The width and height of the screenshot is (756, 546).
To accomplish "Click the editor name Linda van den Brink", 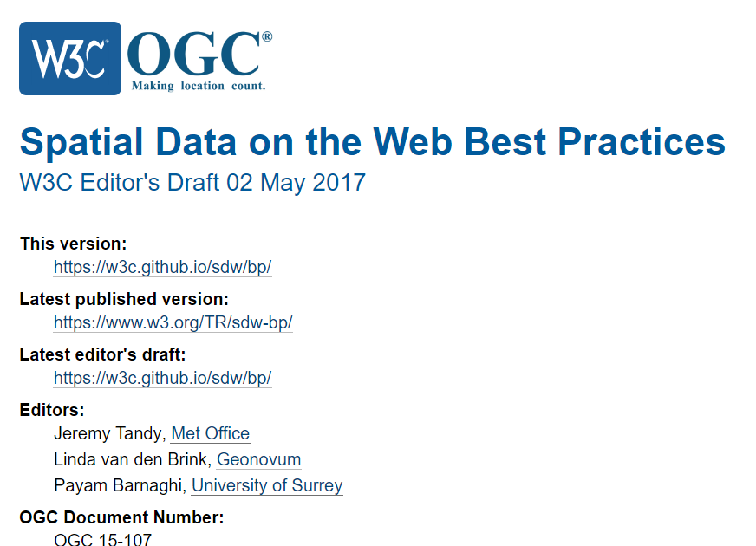I will [131, 459].
